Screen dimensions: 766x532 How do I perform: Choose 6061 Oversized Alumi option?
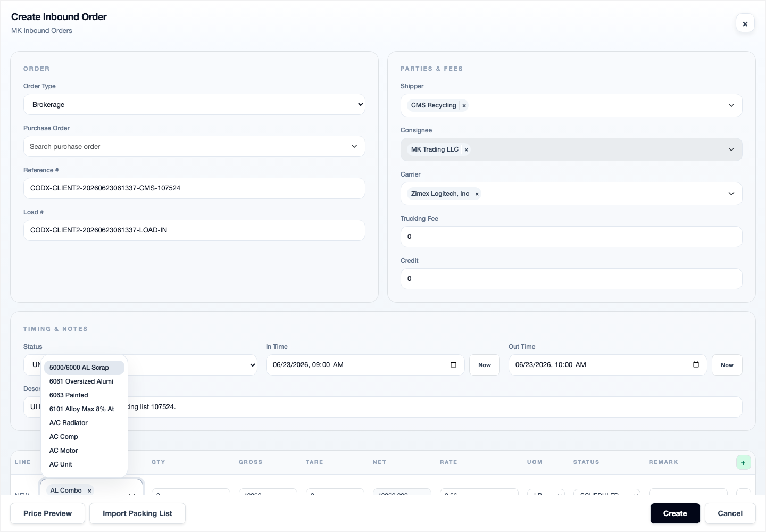point(84,381)
